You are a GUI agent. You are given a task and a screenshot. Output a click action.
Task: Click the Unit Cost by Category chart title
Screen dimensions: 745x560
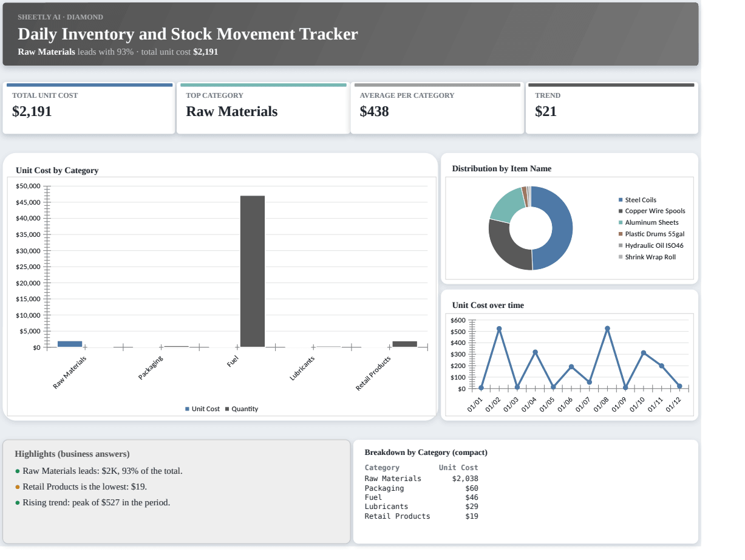[57, 170]
